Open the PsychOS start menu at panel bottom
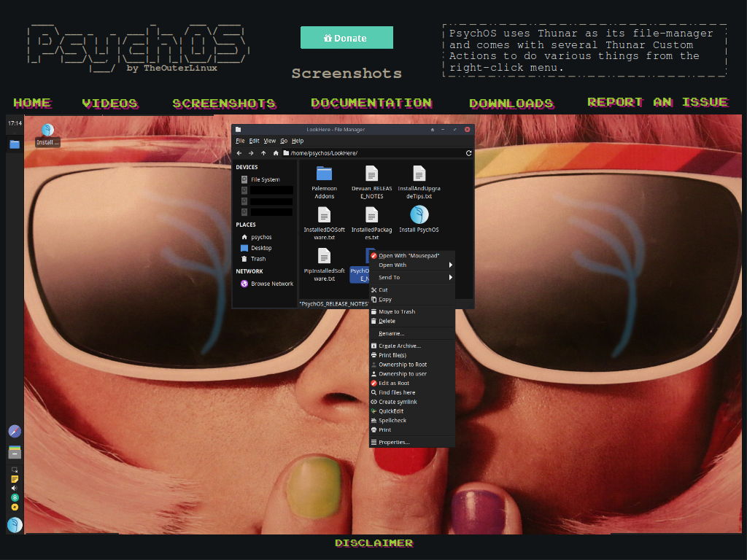 coord(15,525)
